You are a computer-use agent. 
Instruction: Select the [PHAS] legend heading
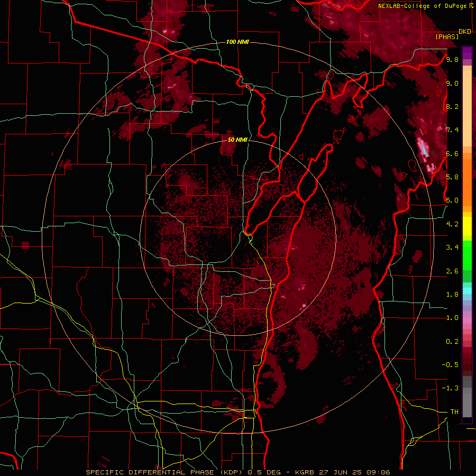pyautogui.click(x=447, y=37)
